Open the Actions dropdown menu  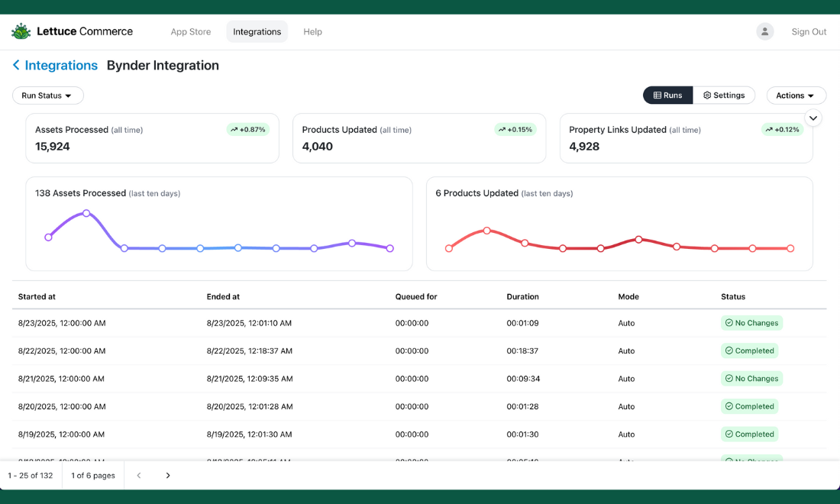point(796,95)
